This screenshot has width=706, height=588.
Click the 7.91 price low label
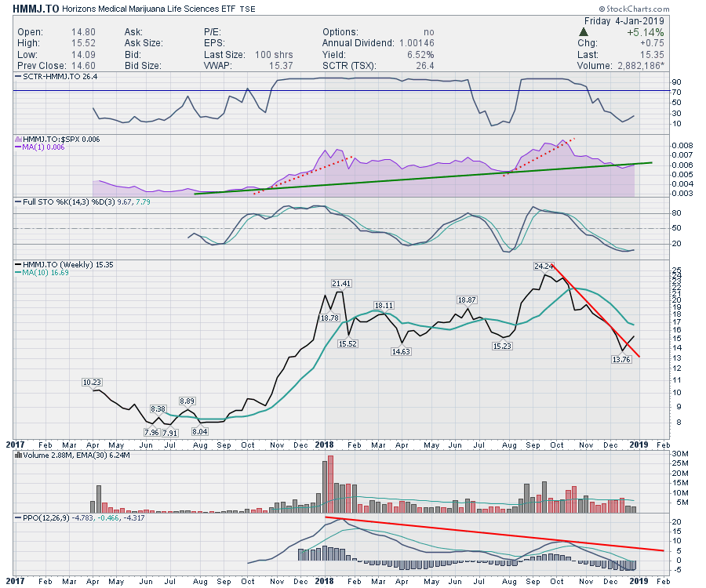(x=169, y=433)
